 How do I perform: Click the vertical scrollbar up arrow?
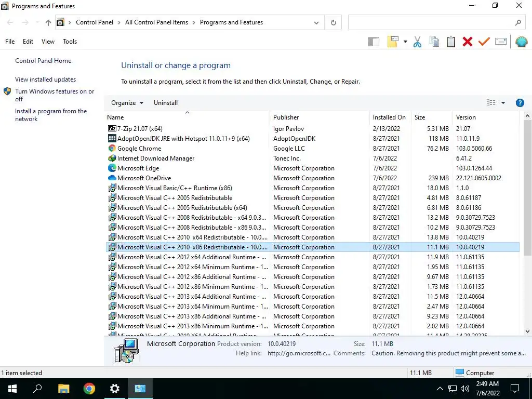click(527, 116)
